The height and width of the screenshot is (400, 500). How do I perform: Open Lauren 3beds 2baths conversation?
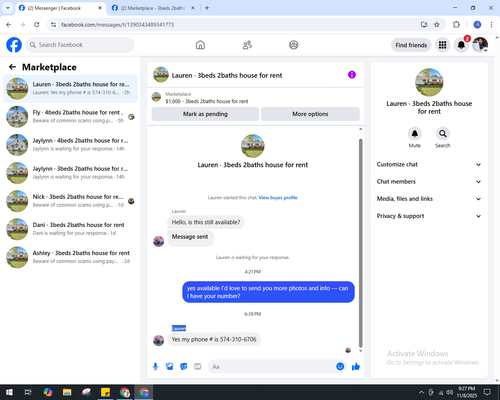click(x=70, y=88)
